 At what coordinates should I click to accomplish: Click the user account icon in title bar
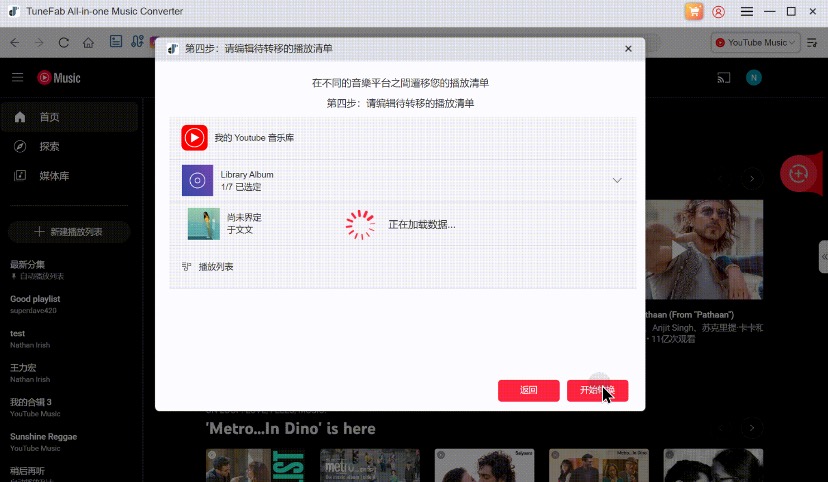click(719, 12)
